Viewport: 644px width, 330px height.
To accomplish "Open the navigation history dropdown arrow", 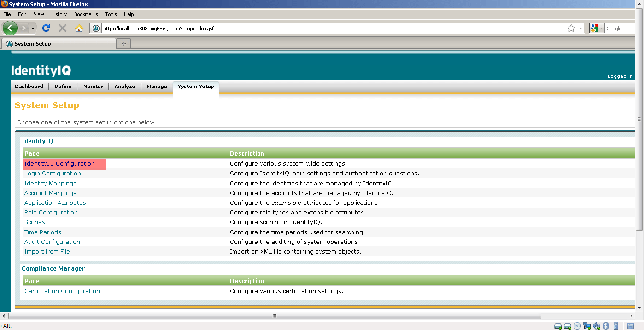I will 33,29.
